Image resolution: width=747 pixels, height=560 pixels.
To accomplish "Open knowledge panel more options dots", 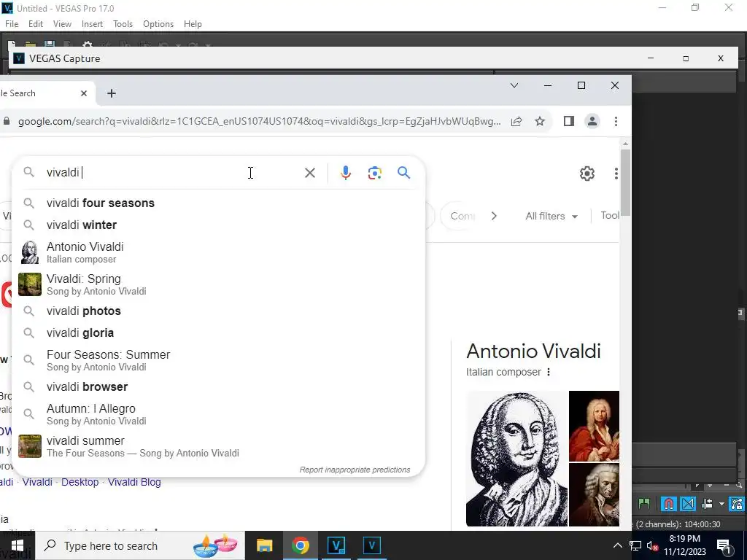I will (x=549, y=372).
